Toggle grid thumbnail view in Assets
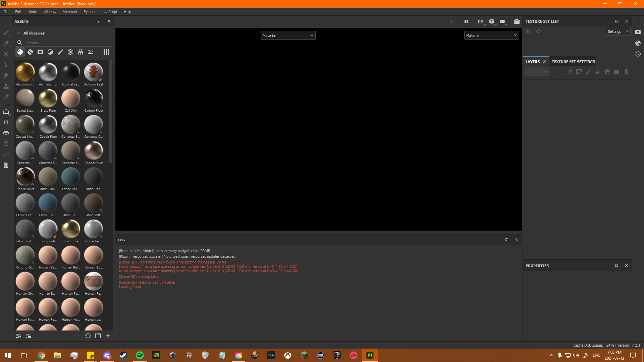The image size is (644, 362). (106, 52)
